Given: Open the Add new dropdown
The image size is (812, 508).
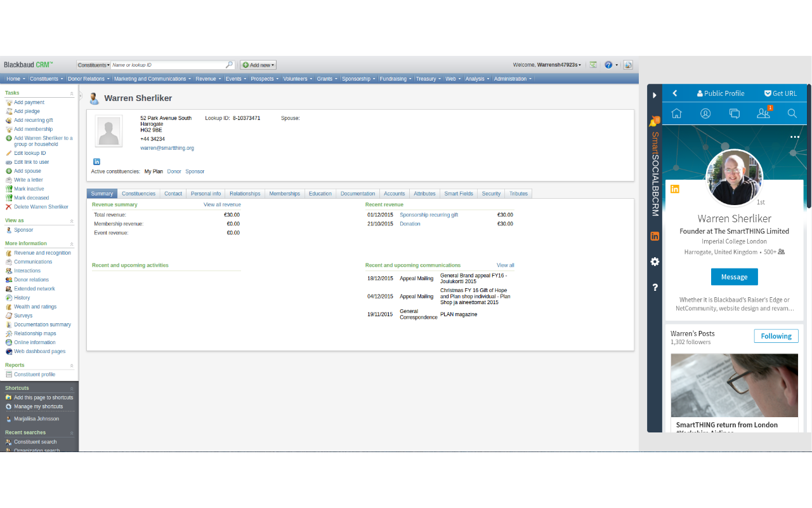Looking at the screenshot, I should click(258, 65).
